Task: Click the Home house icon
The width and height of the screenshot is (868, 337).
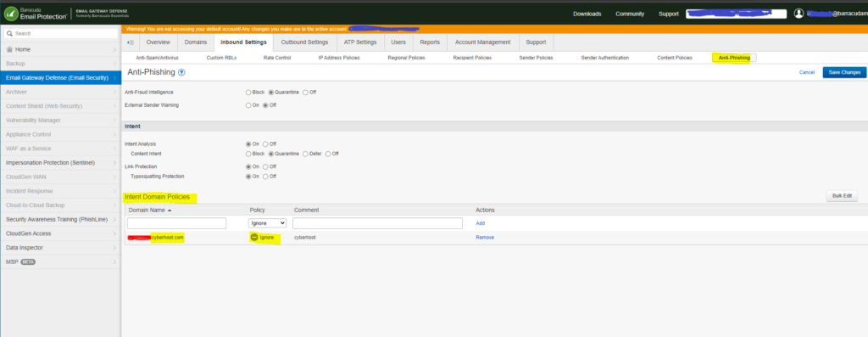Action: (9, 49)
